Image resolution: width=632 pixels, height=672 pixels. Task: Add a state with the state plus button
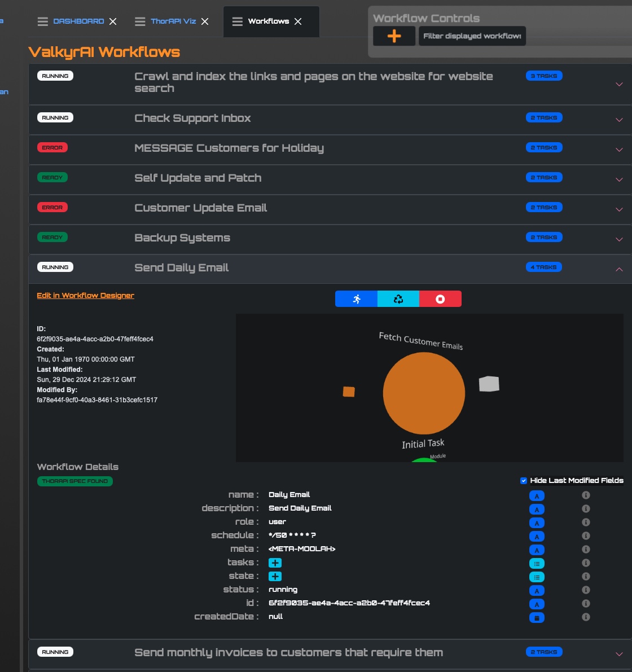pyautogui.click(x=275, y=577)
